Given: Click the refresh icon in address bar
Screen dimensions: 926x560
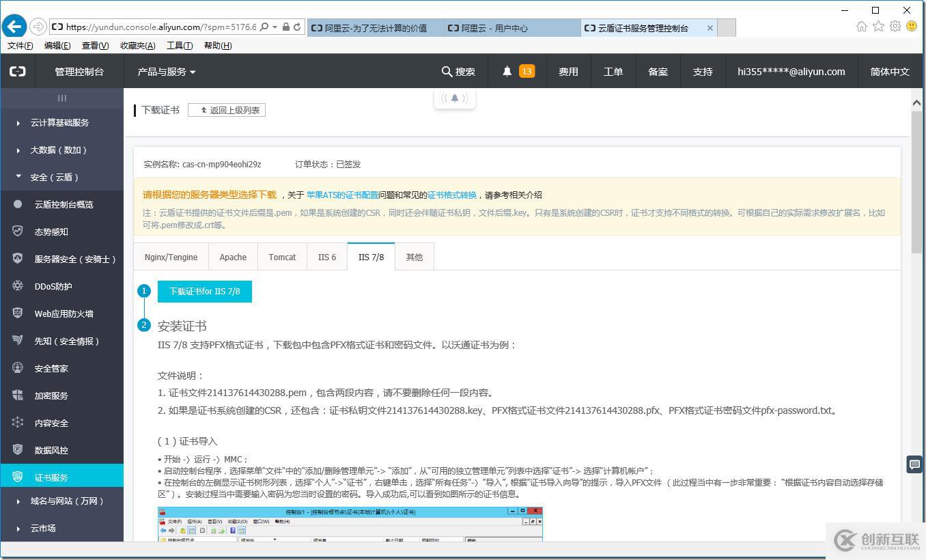Looking at the screenshot, I should pyautogui.click(x=297, y=27).
